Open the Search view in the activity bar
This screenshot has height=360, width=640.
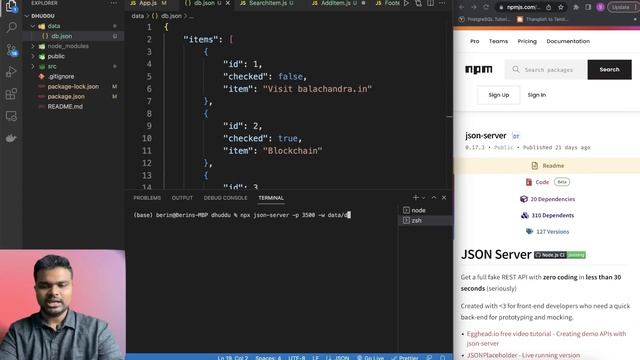(x=11, y=28)
